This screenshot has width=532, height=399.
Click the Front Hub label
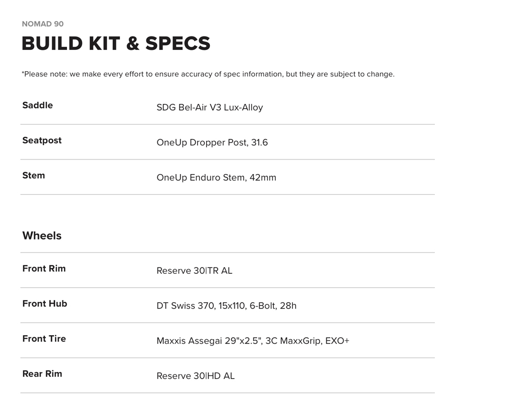(x=45, y=304)
